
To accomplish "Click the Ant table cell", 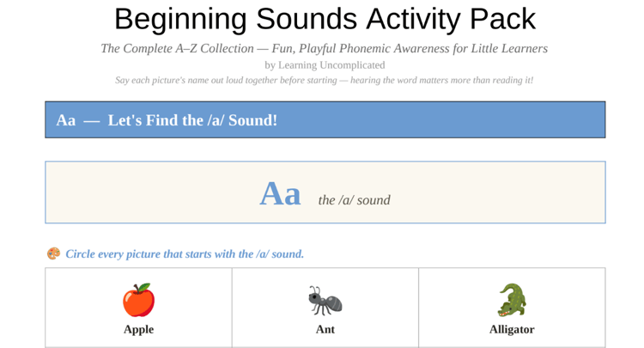I will click(x=325, y=308).
